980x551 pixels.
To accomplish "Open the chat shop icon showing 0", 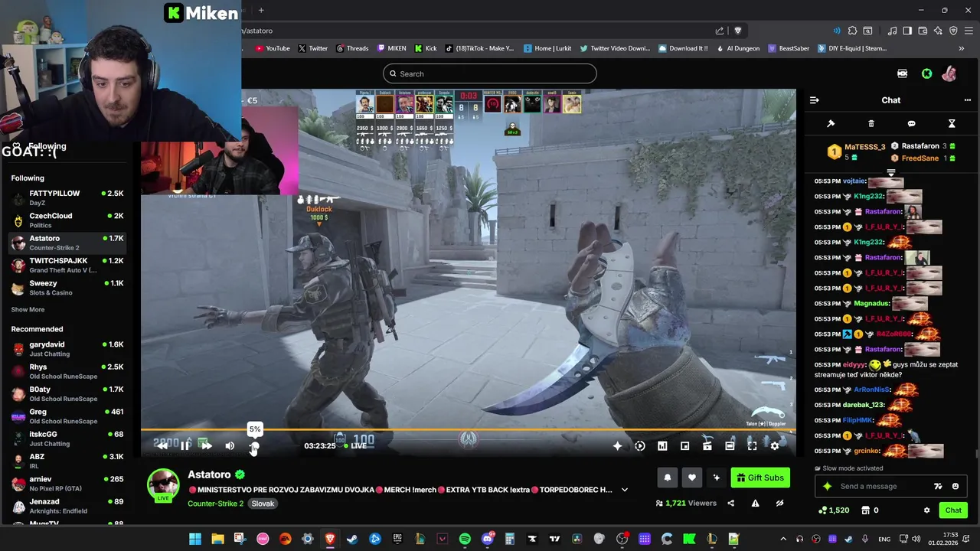I will click(870, 510).
